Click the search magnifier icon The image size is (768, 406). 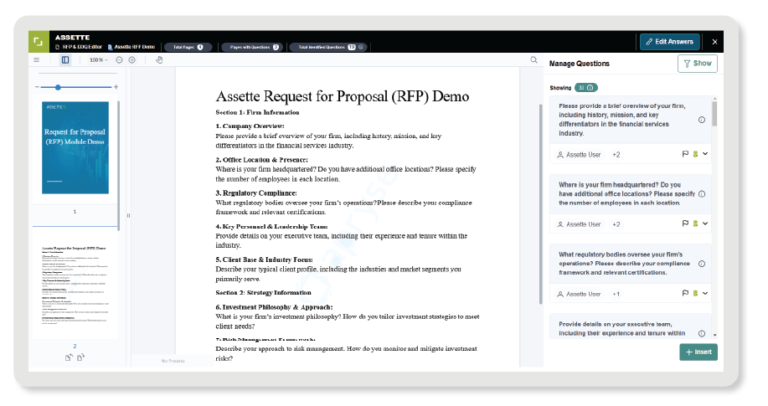point(534,60)
